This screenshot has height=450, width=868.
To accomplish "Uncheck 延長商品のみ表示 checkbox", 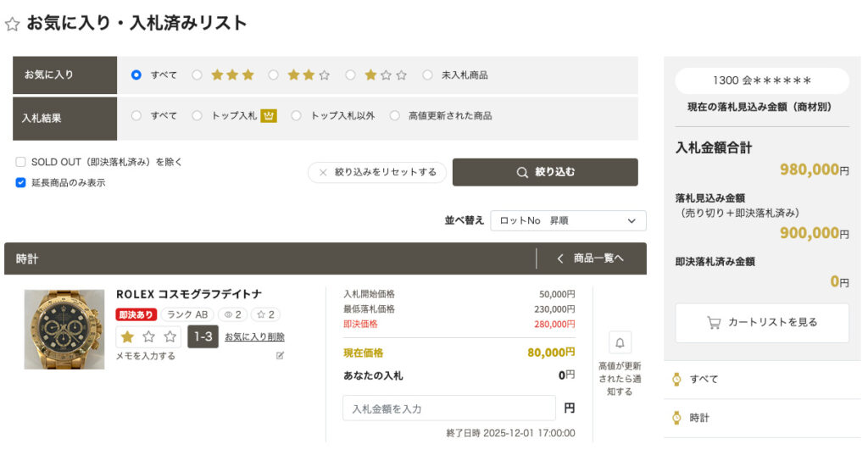I will 20,183.
